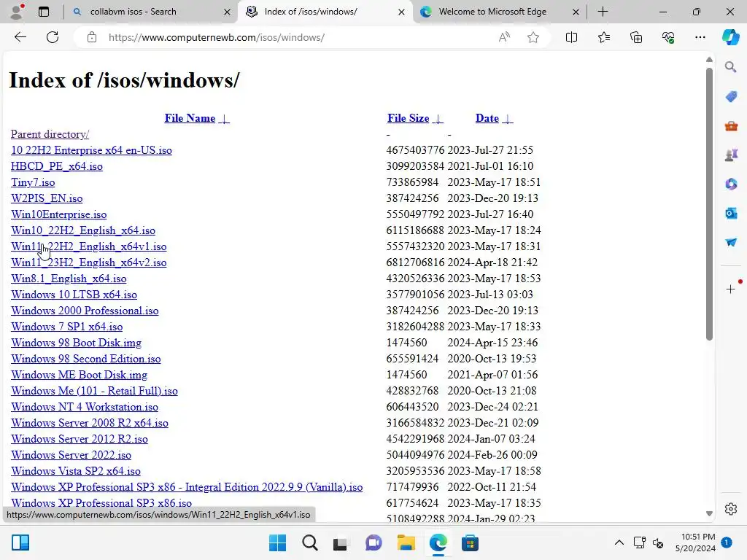This screenshot has height=560, width=747.
Task: Open the Edge profile icon
Action: (16, 12)
